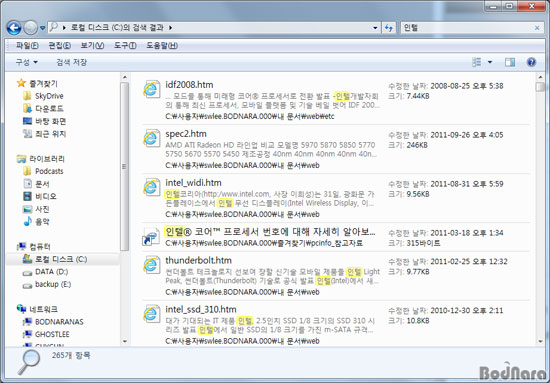Click the 인텔® 코어™ shortcut icon
Screen dimensions: 550x383
click(x=151, y=237)
